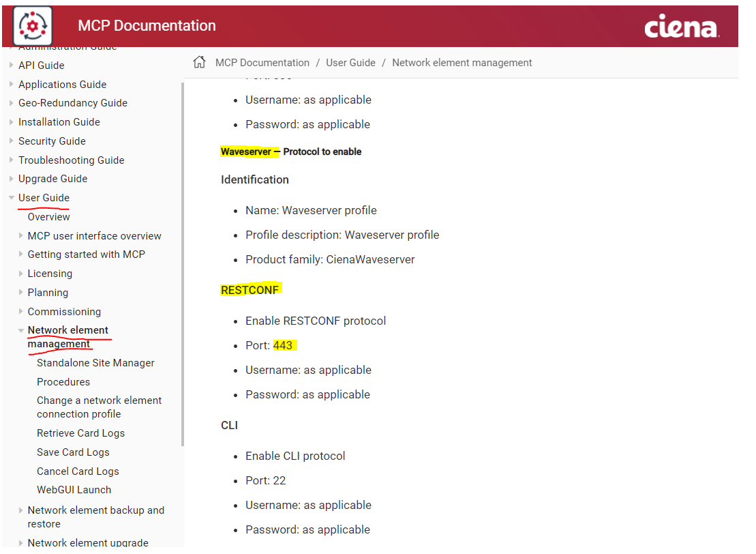Open Troubleshooting Guide in sidebar
Image resolution: width=756 pixels, height=554 pixels.
tap(71, 160)
